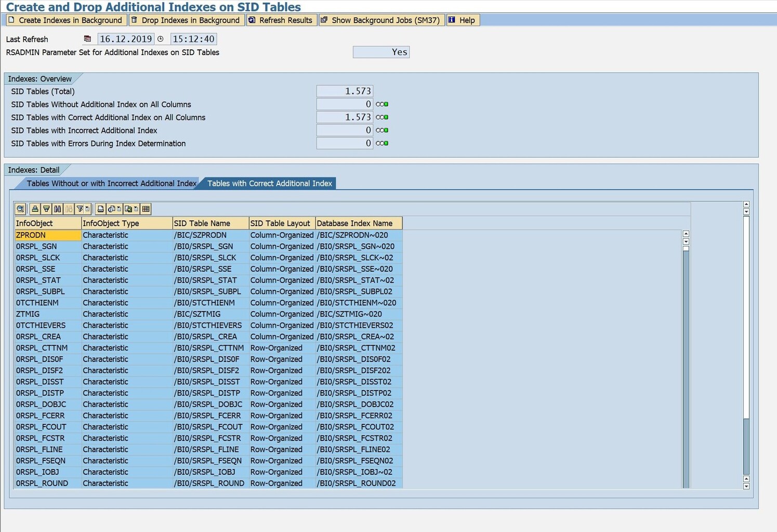777x532 pixels.
Task: Click the /BI0/SRSPL_DOBJC table name cell
Action: click(x=210, y=405)
